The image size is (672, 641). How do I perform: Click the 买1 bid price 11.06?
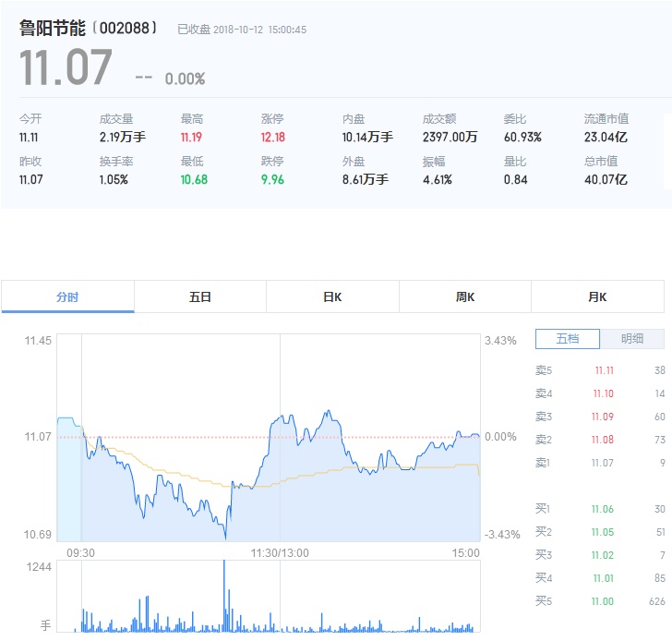604,509
